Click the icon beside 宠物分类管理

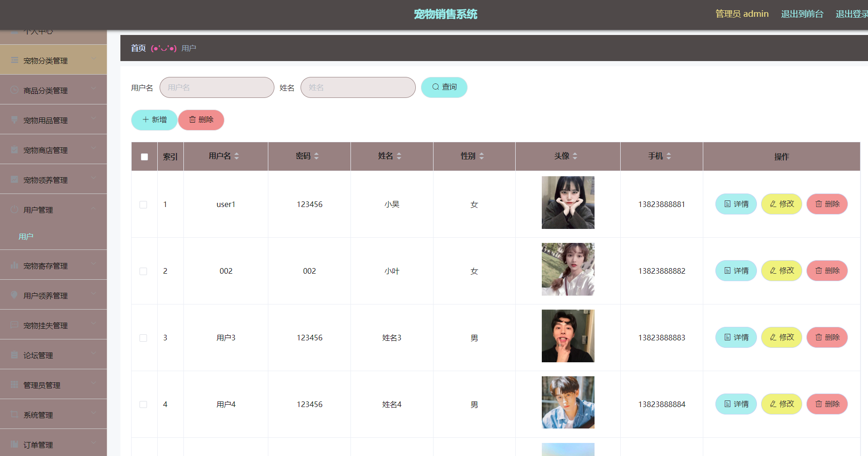[x=14, y=60]
